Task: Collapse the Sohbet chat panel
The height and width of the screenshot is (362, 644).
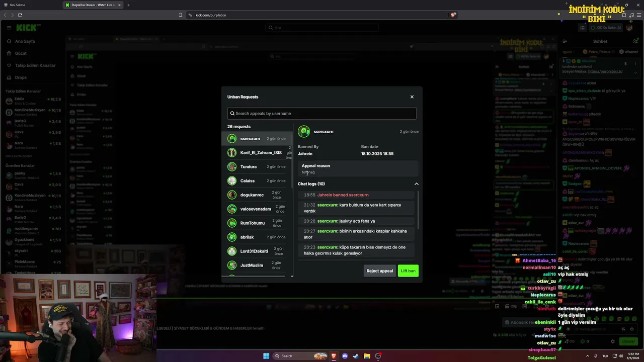Action: tap(565, 41)
